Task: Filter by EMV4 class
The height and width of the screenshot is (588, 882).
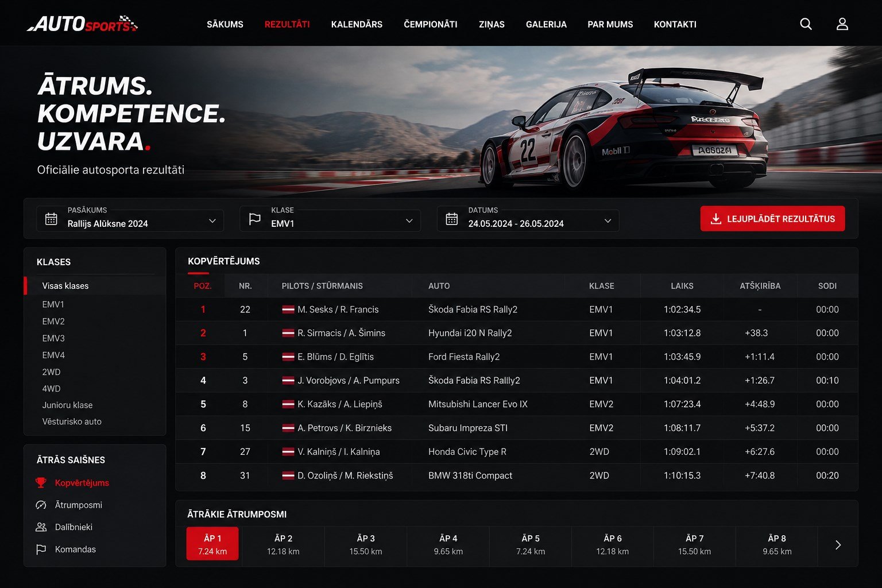Action: [53, 355]
